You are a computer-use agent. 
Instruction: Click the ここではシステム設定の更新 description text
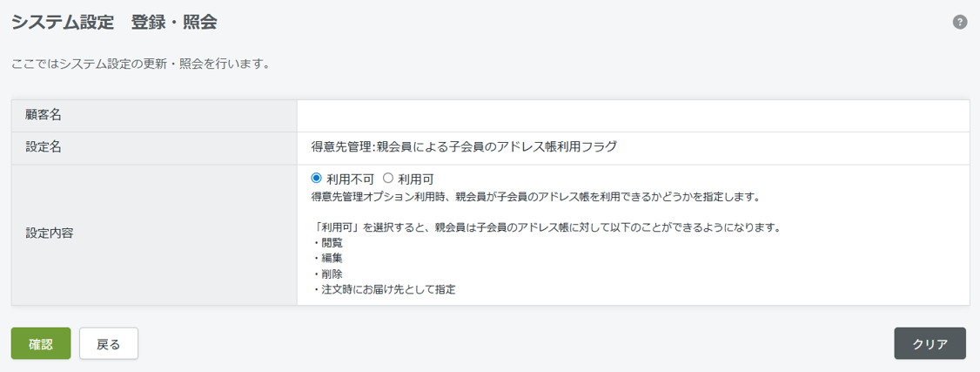coord(141,64)
